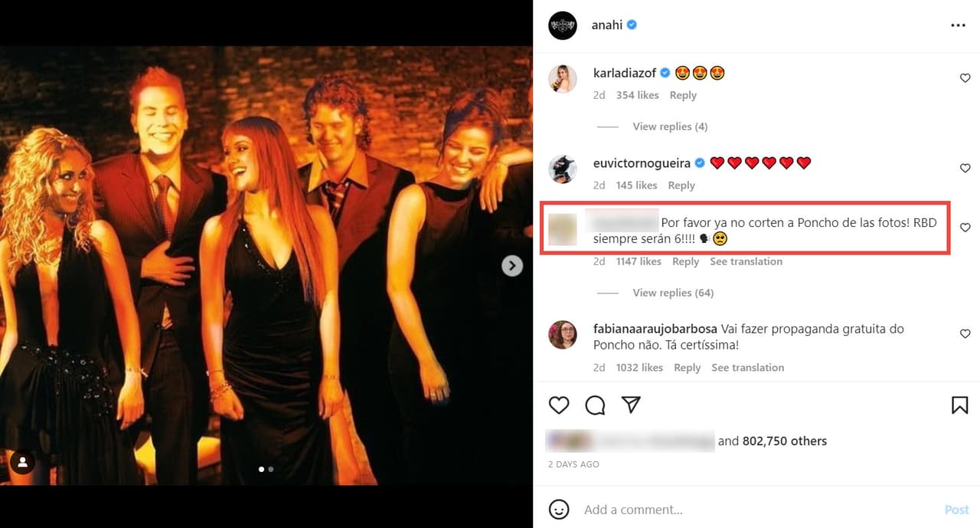Image resolution: width=980 pixels, height=528 pixels.
Task: Open the three-dot more options menu
Action: (x=958, y=25)
